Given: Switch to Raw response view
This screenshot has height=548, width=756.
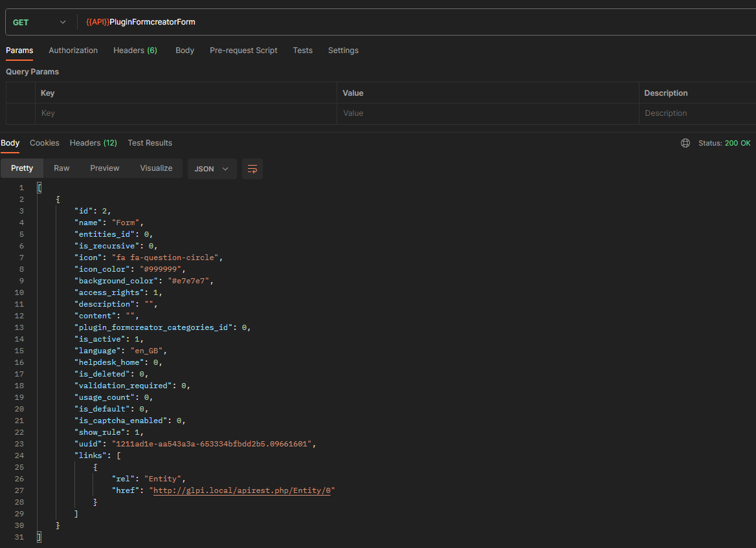Looking at the screenshot, I should (61, 168).
